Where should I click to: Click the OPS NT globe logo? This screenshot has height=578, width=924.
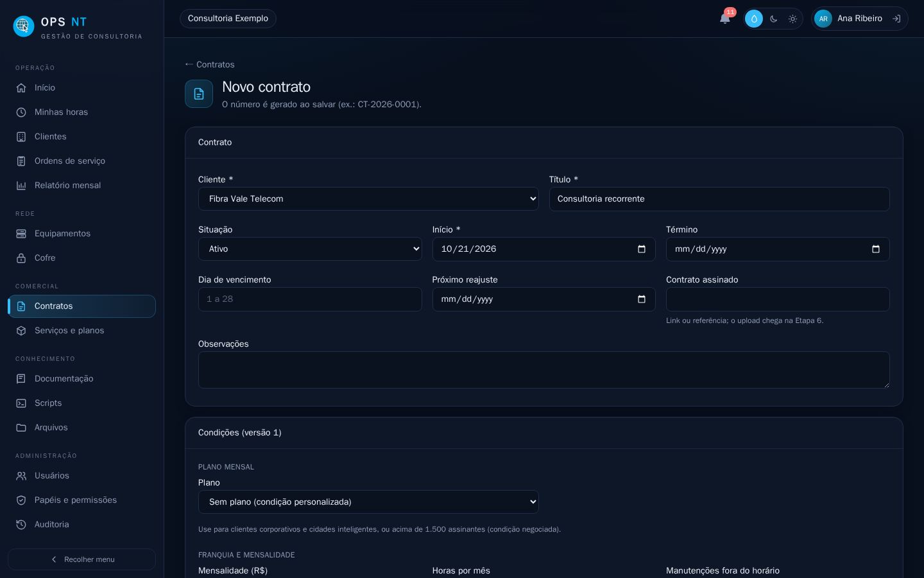click(x=24, y=26)
